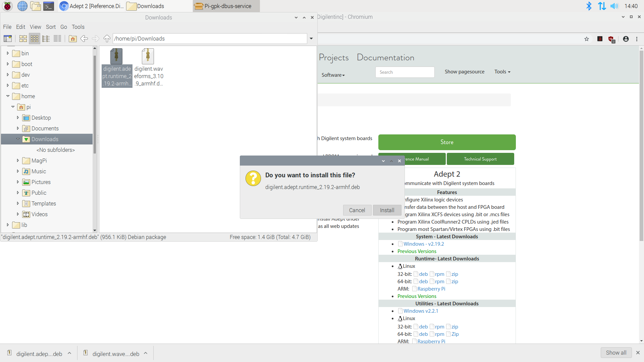Click Show pagesource link
The width and height of the screenshot is (644, 362).
pyautogui.click(x=465, y=72)
